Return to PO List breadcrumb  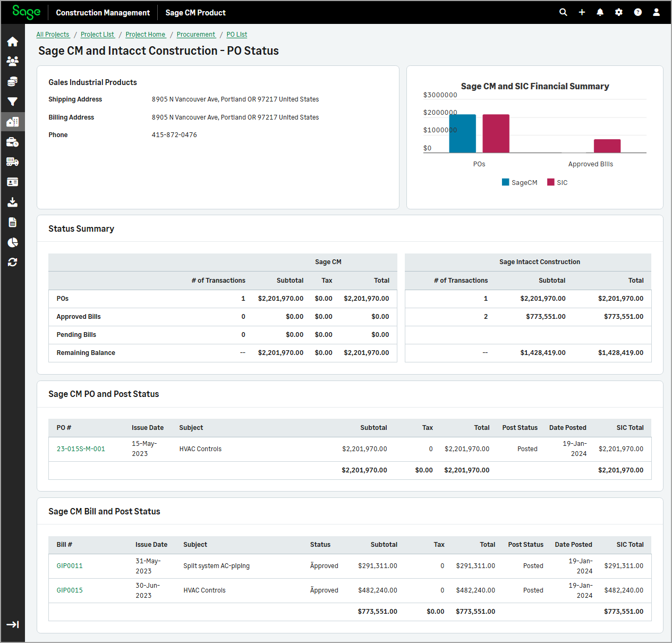(x=237, y=35)
